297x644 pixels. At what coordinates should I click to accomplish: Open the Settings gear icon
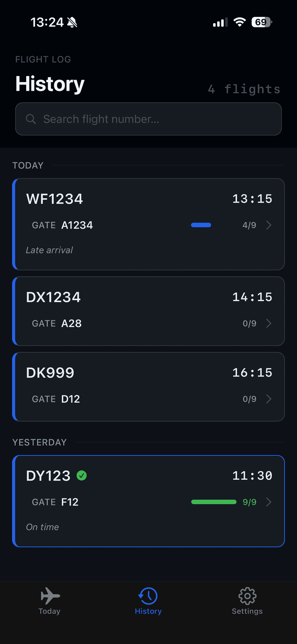point(247,596)
